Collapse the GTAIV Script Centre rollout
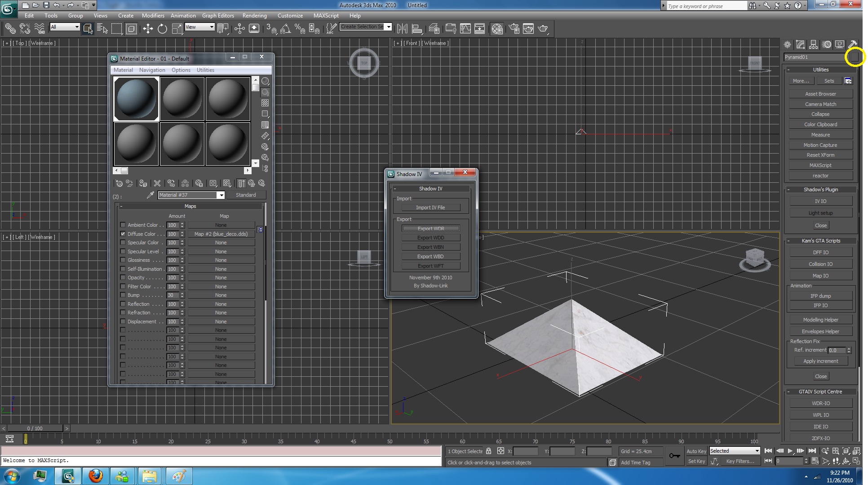The height and width of the screenshot is (485, 868). [820, 392]
